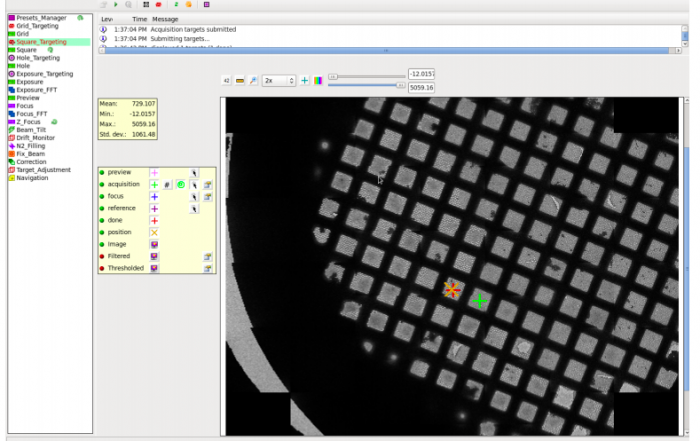Viewport: 700px width, 441px height.
Task: Open acquisition target settings icon
Action: click(x=208, y=185)
